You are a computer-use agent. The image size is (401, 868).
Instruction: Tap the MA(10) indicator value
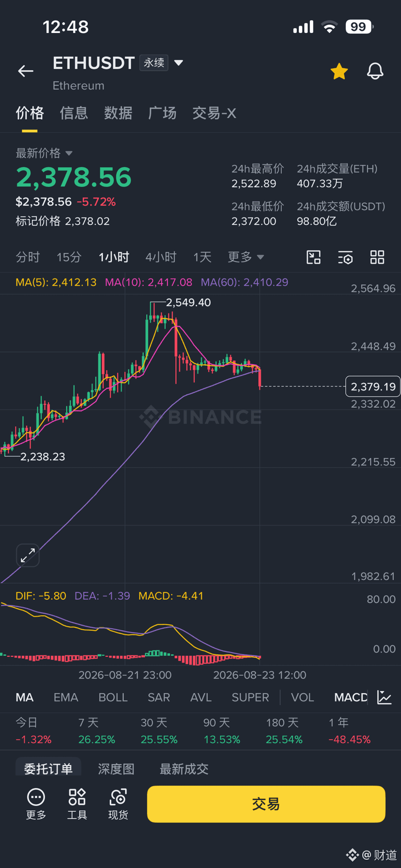pos(149,282)
